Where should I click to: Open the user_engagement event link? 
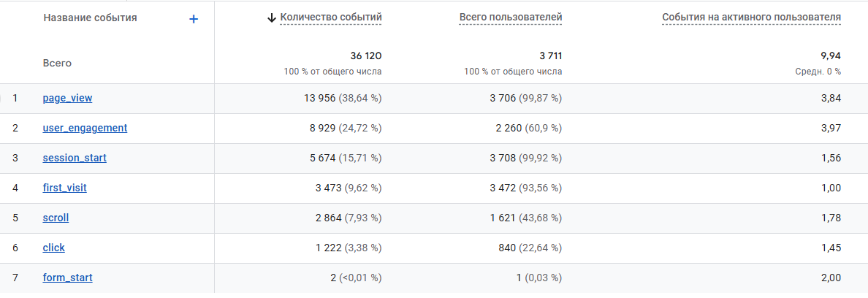click(85, 129)
